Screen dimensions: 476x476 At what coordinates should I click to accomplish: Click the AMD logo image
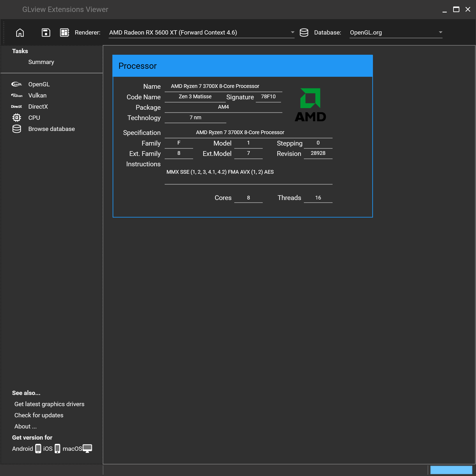[x=310, y=105]
